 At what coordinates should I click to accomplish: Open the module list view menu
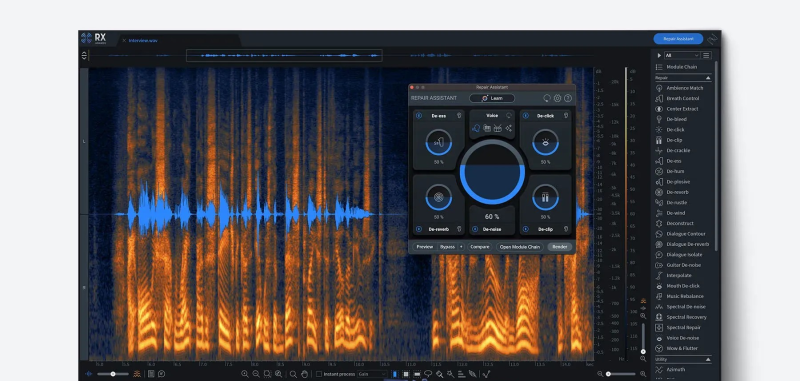tap(706, 55)
